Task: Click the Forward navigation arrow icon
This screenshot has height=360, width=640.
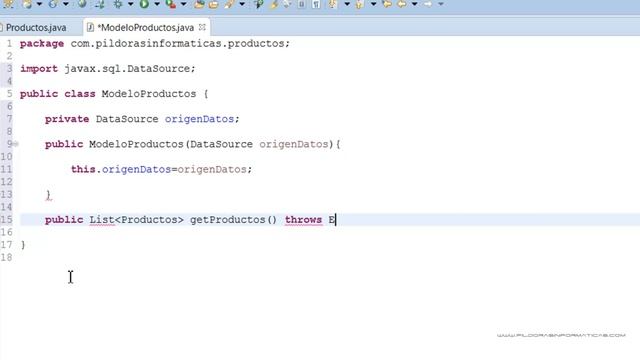Action: [x=427, y=4]
